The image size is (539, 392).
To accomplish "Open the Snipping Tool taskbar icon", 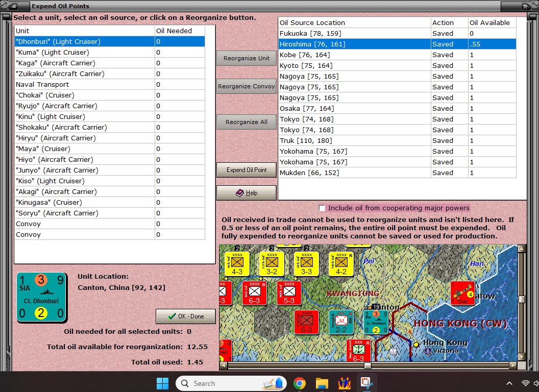I will [x=366, y=383].
